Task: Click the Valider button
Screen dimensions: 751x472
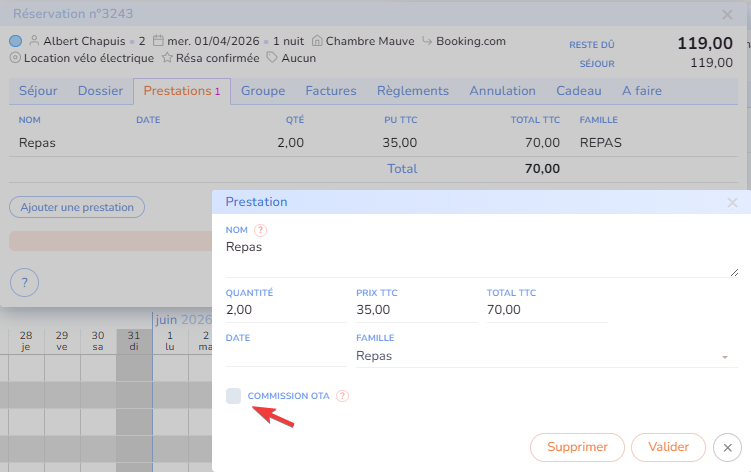Action: point(668,447)
